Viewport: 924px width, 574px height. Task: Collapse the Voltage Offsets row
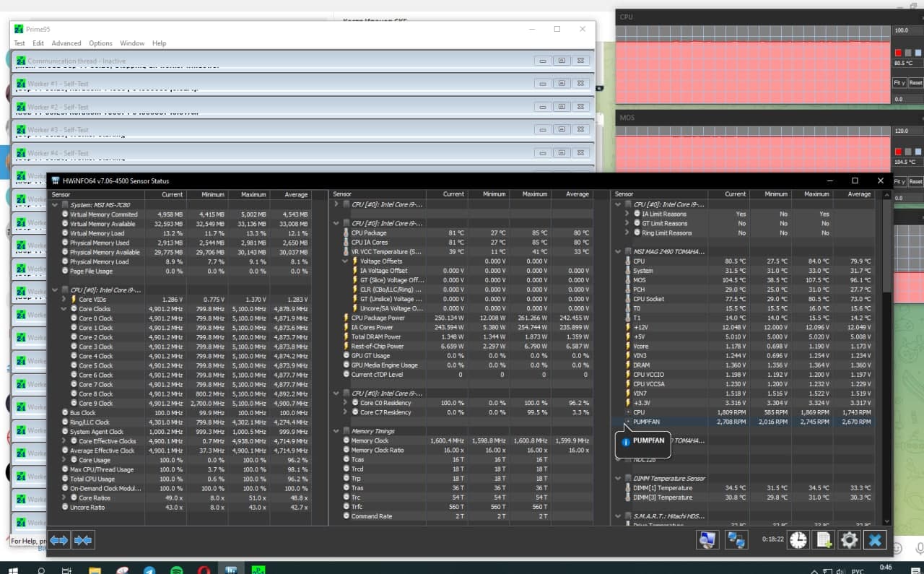click(x=344, y=261)
